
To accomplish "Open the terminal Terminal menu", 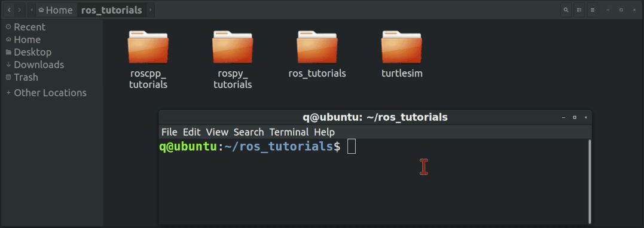I will point(289,132).
